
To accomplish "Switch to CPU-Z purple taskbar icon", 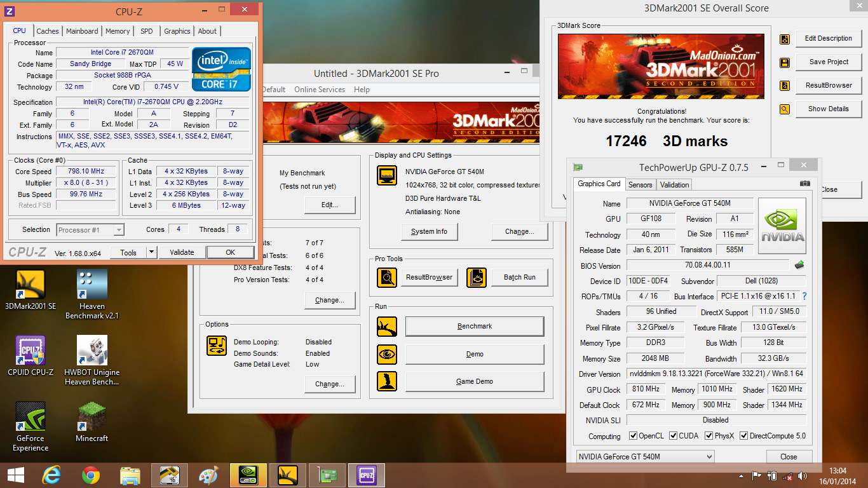I will click(366, 475).
